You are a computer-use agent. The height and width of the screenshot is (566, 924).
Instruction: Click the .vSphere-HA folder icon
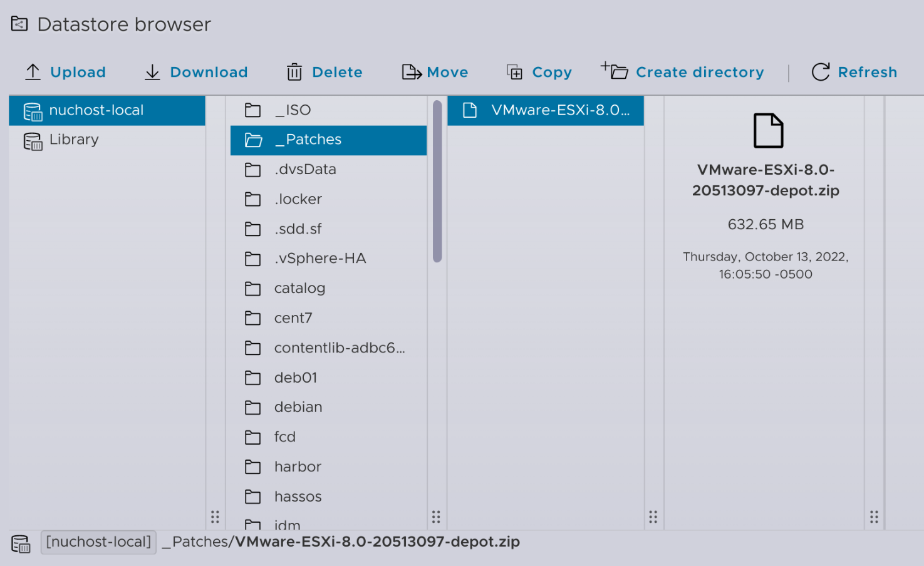click(253, 259)
